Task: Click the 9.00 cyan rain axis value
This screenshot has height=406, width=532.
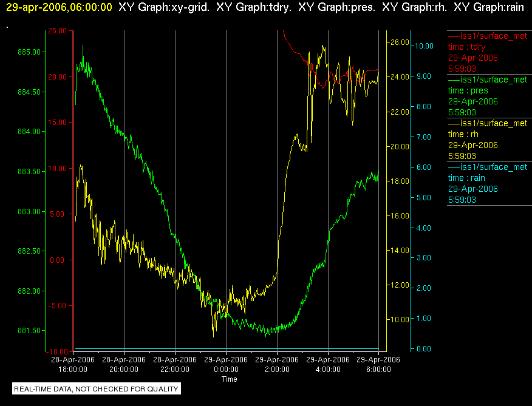Action: pyautogui.click(x=424, y=76)
